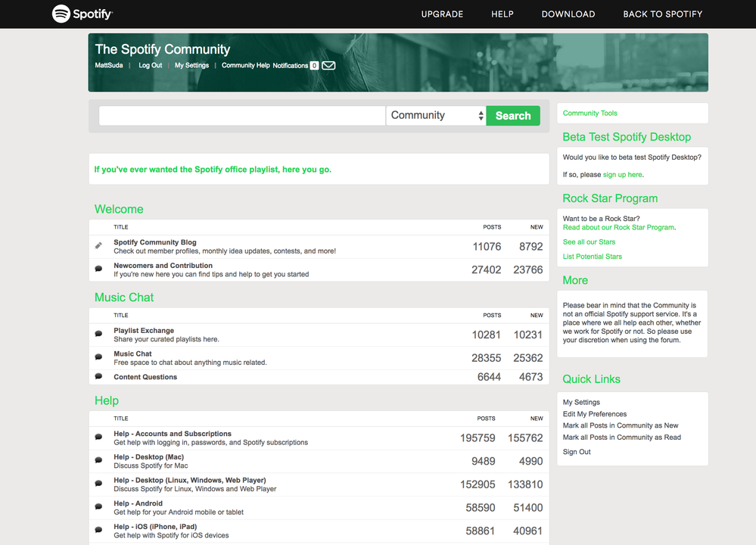Screen dimensions: 756x545
Task: Mark all Posts in Community as Read
Action: pyautogui.click(x=621, y=437)
